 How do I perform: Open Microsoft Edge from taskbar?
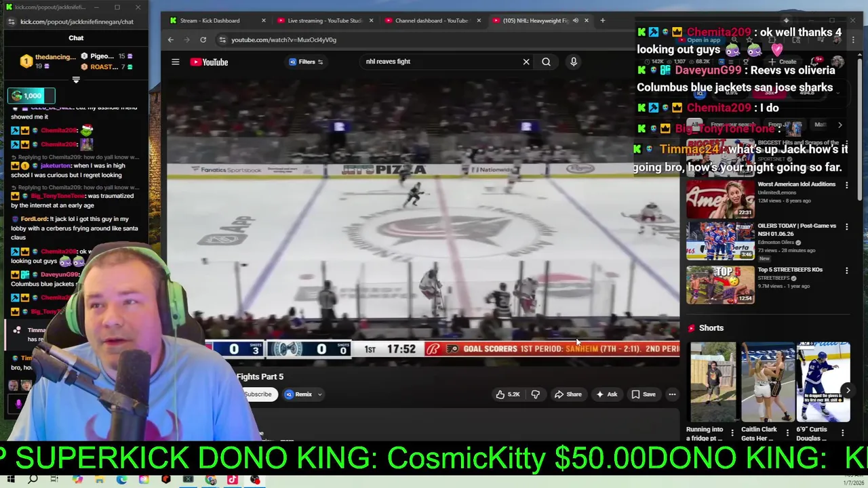pyautogui.click(x=121, y=480)
